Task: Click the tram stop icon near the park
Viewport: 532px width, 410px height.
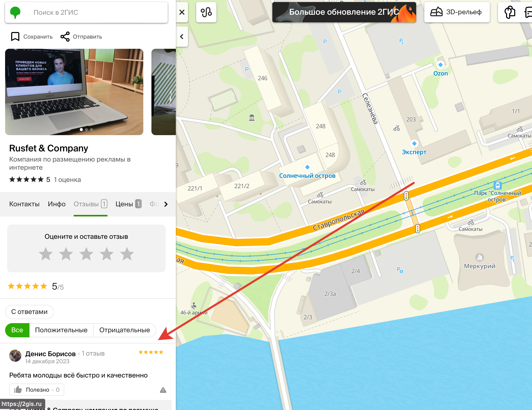Action: point(497,186)
